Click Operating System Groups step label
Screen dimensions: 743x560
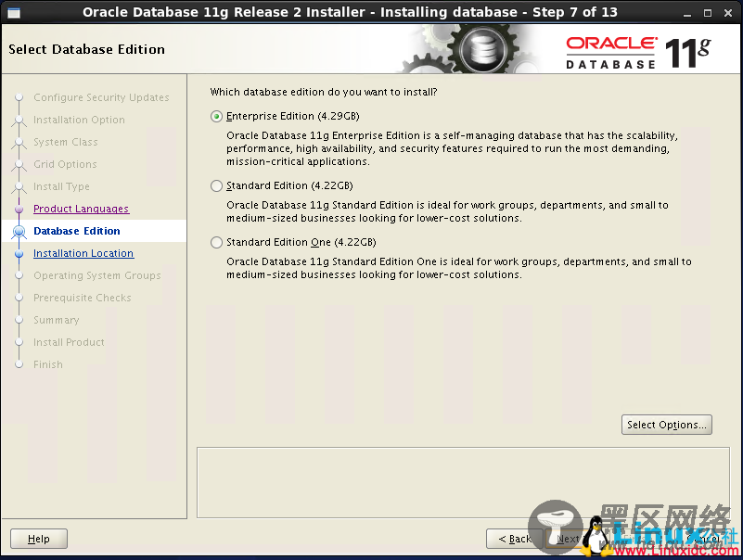click(97, 275)
